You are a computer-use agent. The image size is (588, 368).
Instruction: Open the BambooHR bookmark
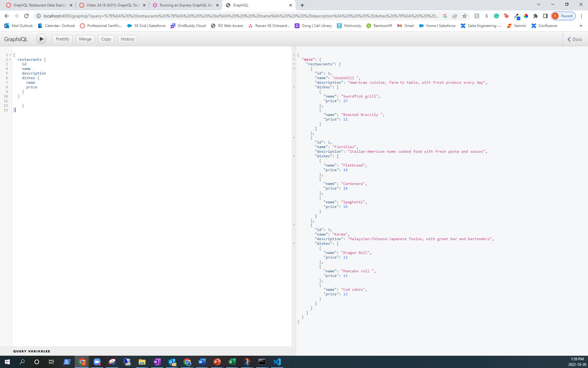click(379, 26)
